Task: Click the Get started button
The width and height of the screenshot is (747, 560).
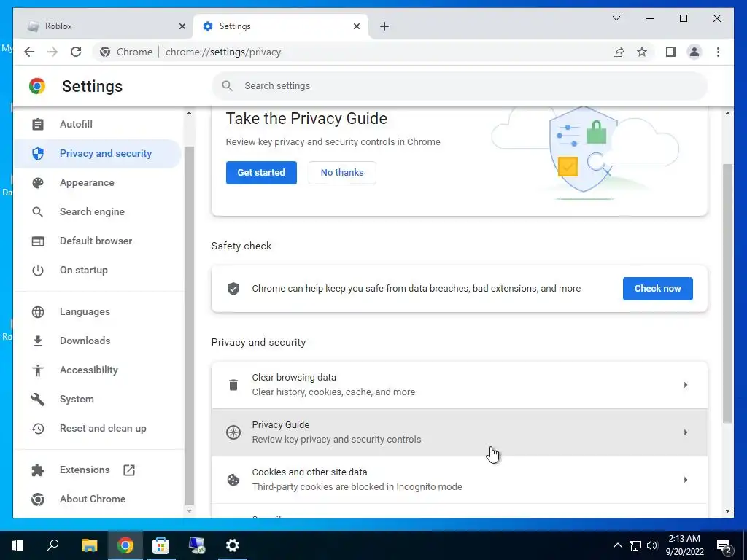Action: pos(261,172)
